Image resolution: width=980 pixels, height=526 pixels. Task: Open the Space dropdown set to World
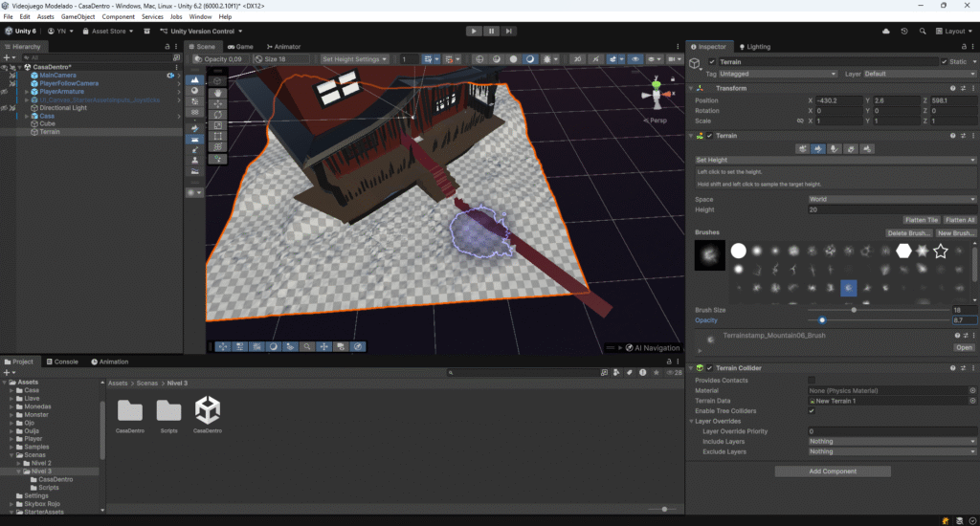click(891, 199)
